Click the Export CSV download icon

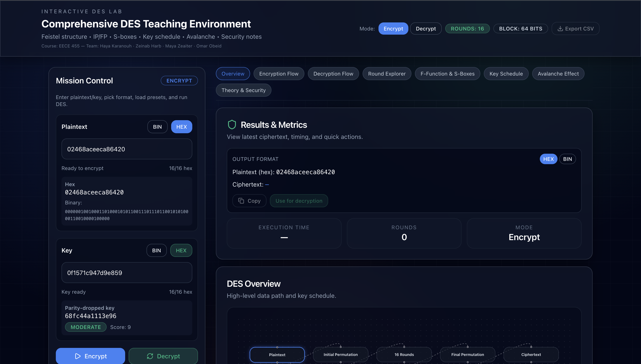tap(560, 29)
